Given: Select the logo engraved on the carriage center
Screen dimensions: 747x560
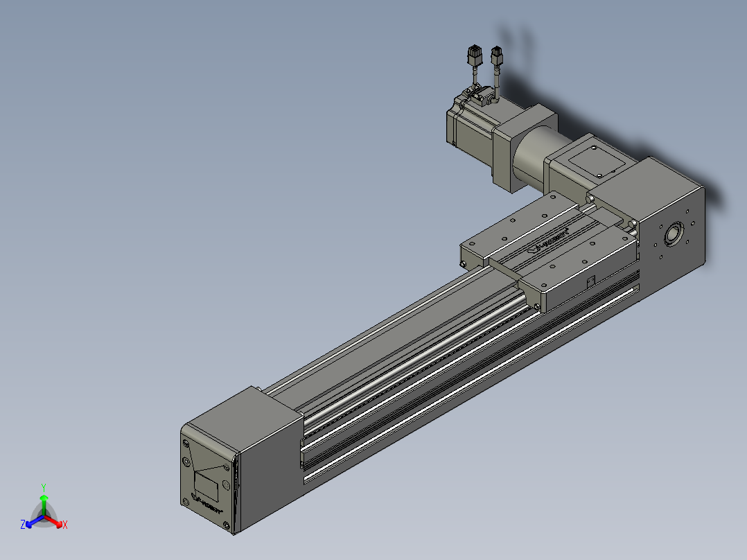Looking at the screenshot, I should coord(550,240).
